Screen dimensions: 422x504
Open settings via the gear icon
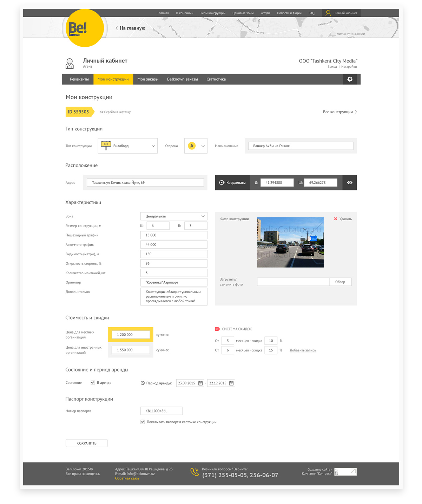point(350,79)
